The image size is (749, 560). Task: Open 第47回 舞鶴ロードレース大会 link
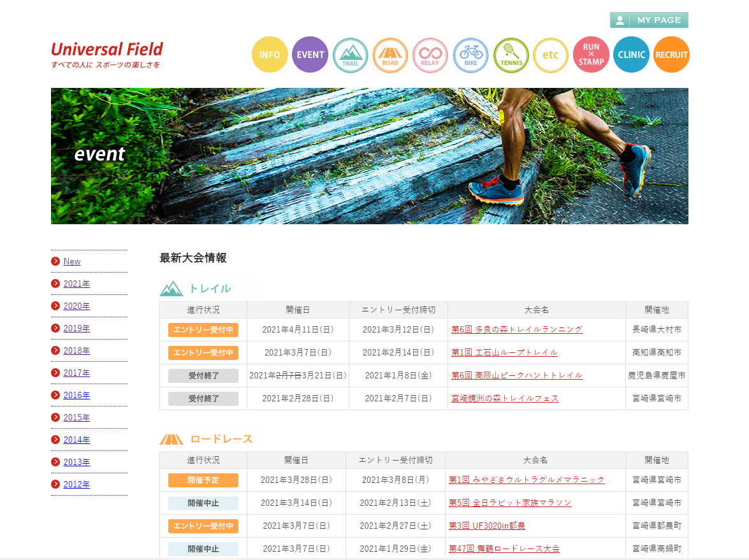coord(504,549)
